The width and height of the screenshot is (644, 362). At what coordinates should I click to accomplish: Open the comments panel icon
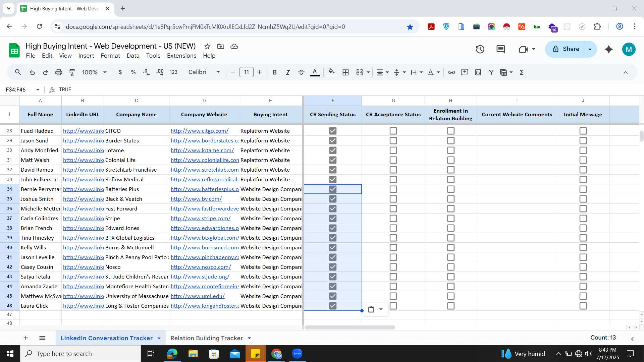[x=501, y=50]
